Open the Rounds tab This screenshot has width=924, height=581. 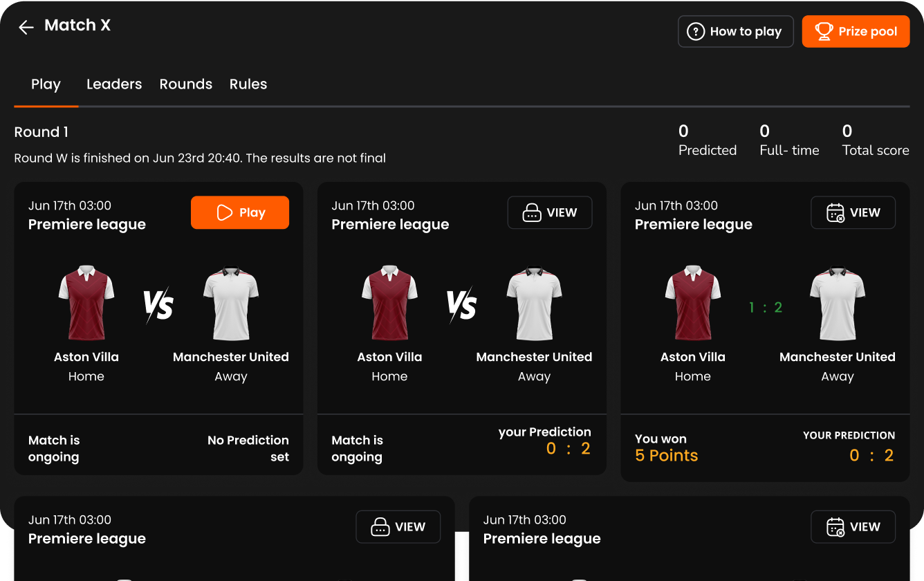point(185,84)
